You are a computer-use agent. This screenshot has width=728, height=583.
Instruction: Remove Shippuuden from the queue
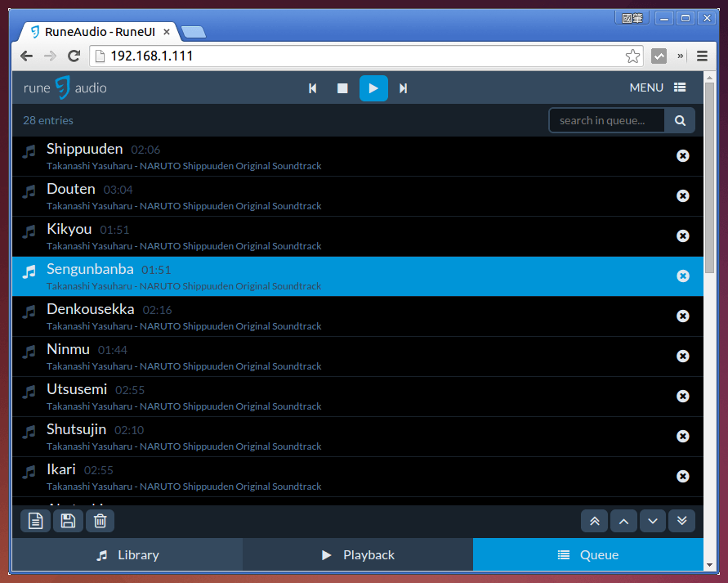click(683, 156)
